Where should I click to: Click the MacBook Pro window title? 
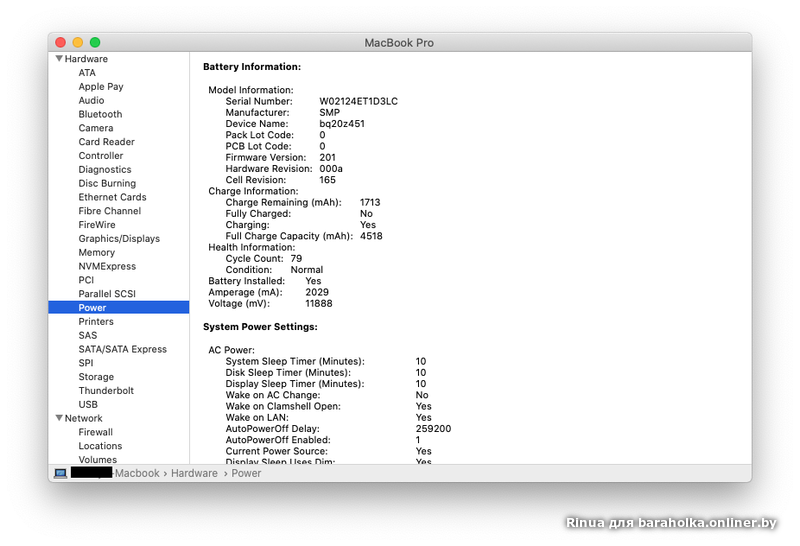(399, 43)
